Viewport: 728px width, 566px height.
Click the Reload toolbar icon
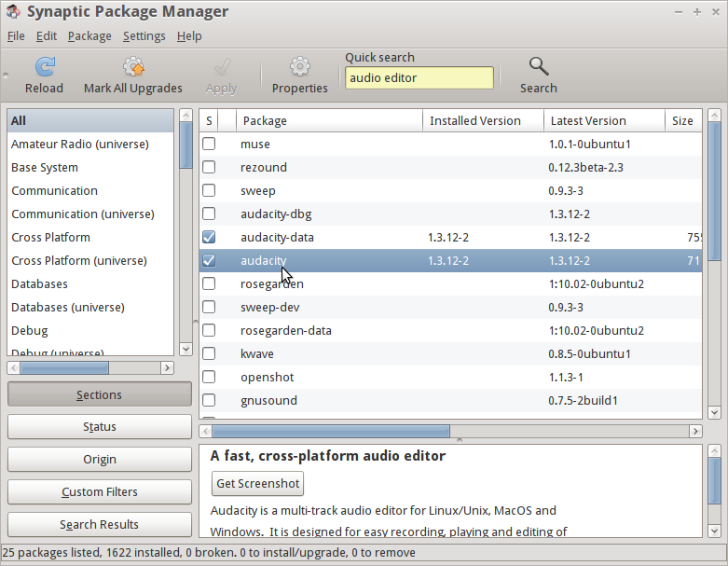coord(45,66)
